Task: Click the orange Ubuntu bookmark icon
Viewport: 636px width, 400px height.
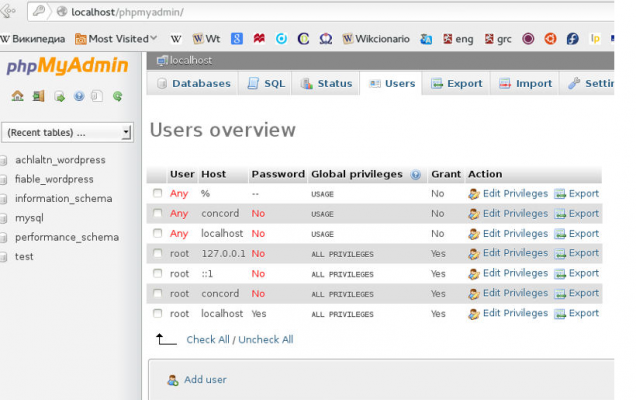Action: (550, 39)
